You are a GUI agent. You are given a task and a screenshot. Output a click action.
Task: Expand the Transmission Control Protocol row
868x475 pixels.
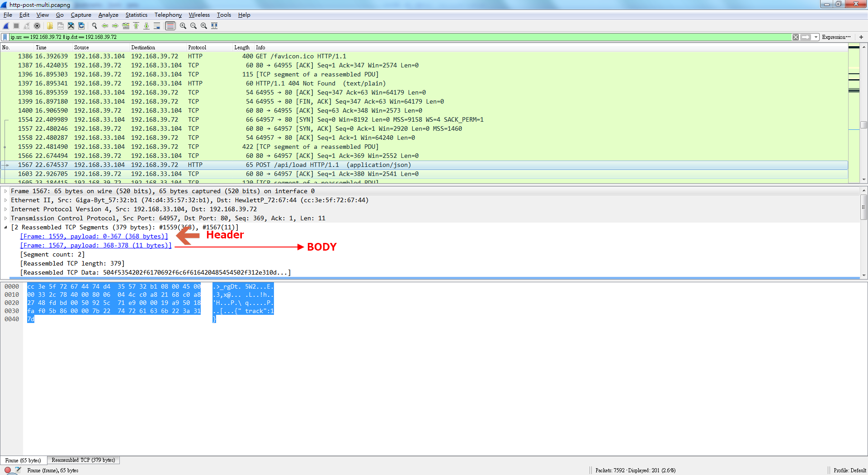5,218
